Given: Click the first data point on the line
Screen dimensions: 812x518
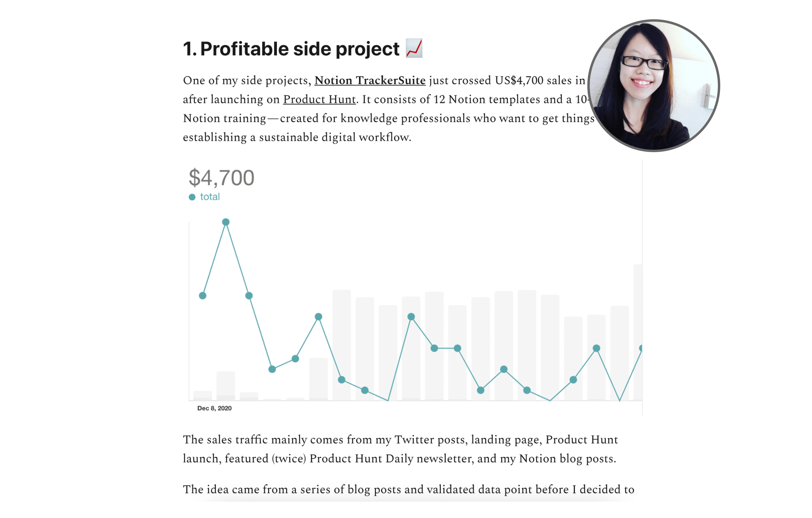Looking at the screenshot, I should 202,296.
